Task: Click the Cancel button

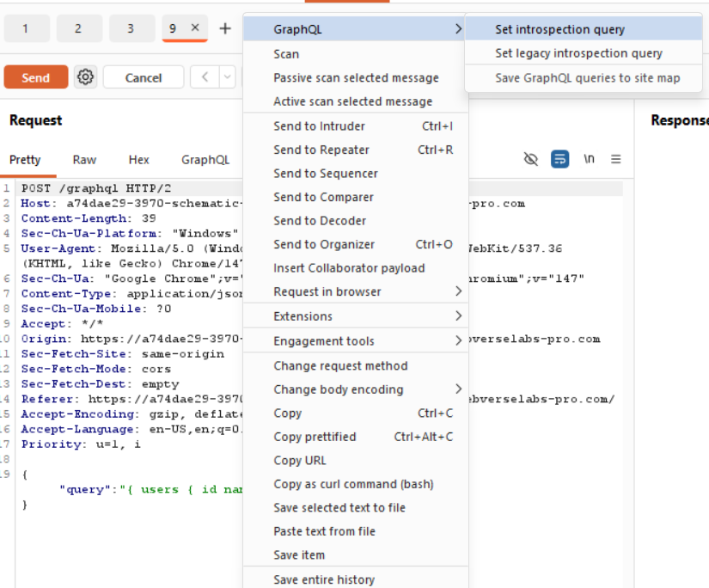Action: point(143,77)
